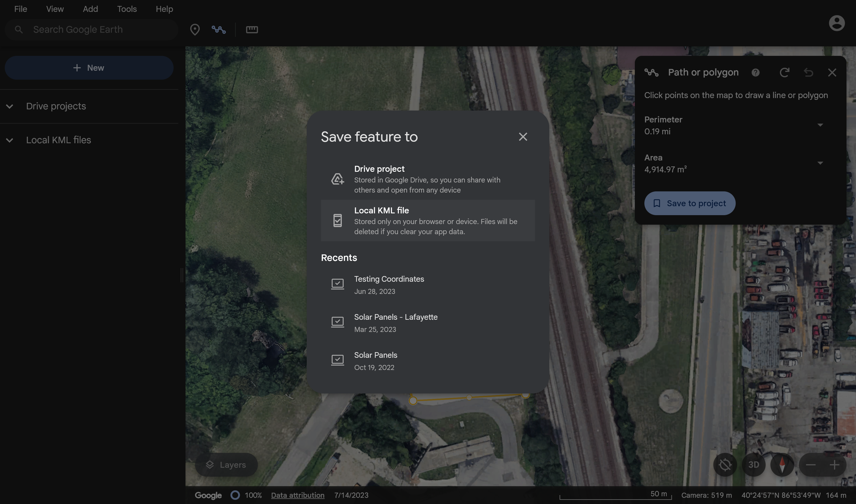The height and width of the screenshot is (504, 856).
Task: Toggle the 3D view button
Action: point(753,464)
